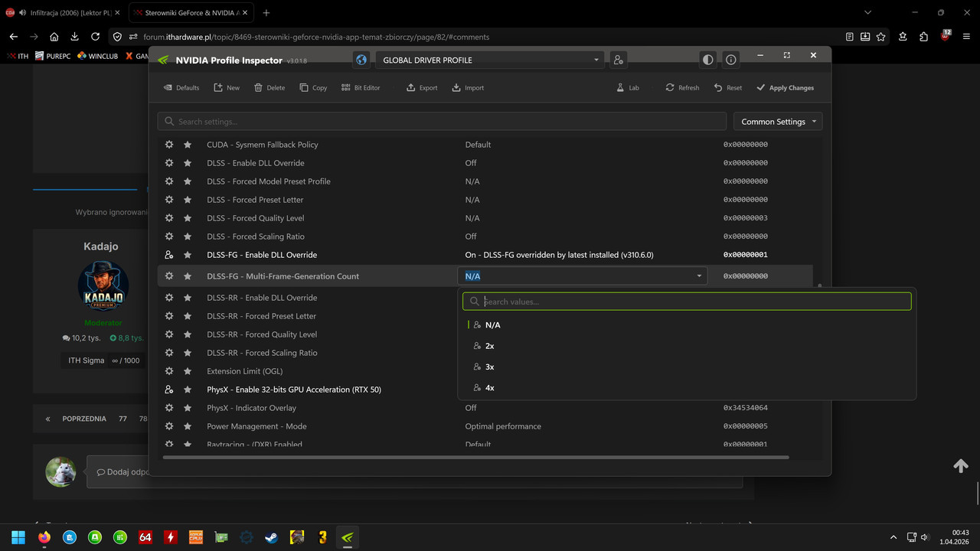980x551 pixels.
Task: Refresh the settings list
Action: tap(682, 88)
